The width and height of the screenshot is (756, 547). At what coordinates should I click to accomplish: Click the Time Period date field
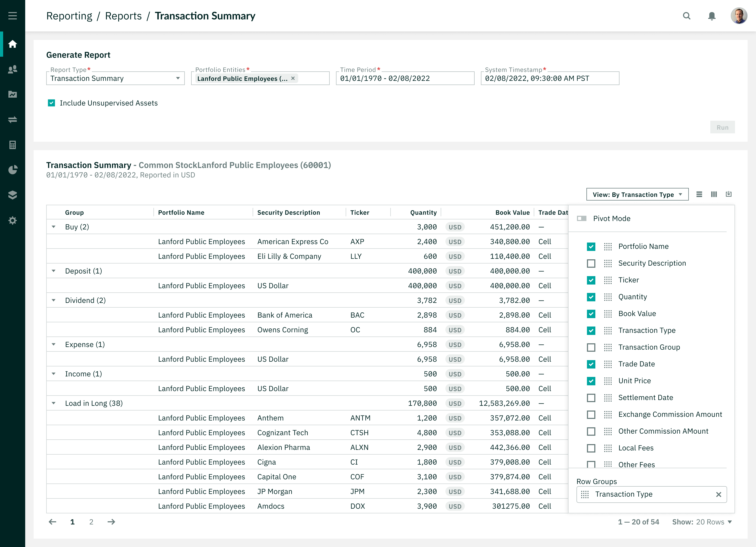(x=405, y=78)
